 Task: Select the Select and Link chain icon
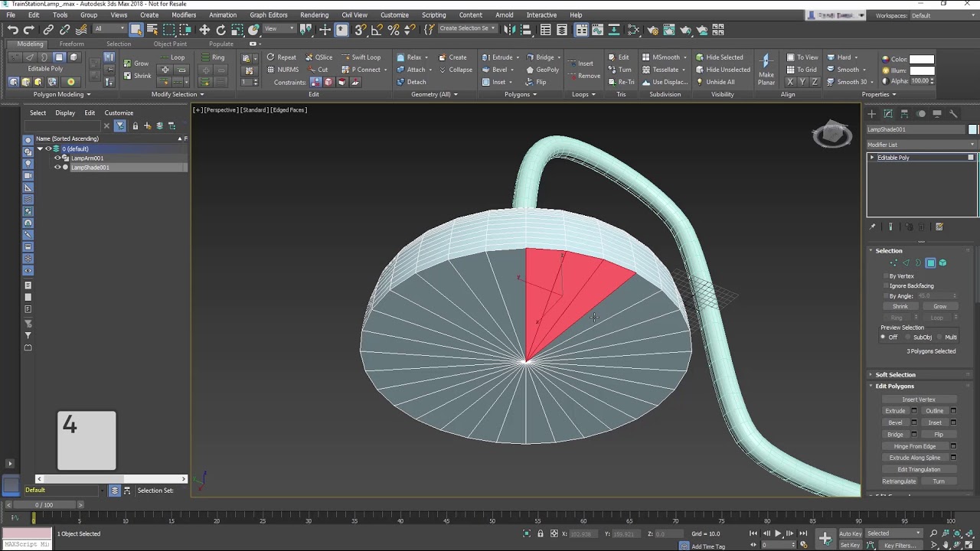[48, 30]
